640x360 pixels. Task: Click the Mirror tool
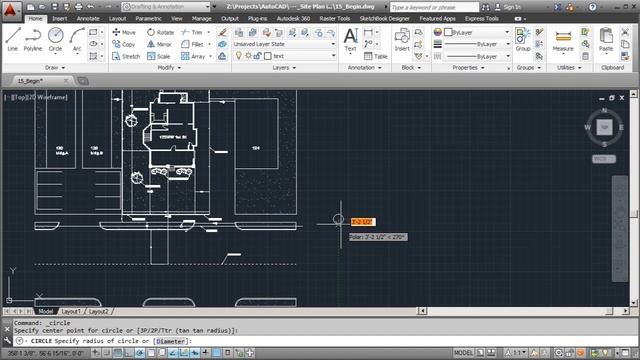click(159, 44)
